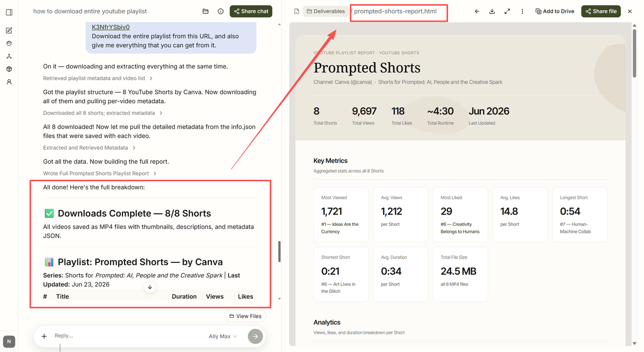
Task: Open the three-node connections icon in the sidebar
Action: click(x=9, y=56)
